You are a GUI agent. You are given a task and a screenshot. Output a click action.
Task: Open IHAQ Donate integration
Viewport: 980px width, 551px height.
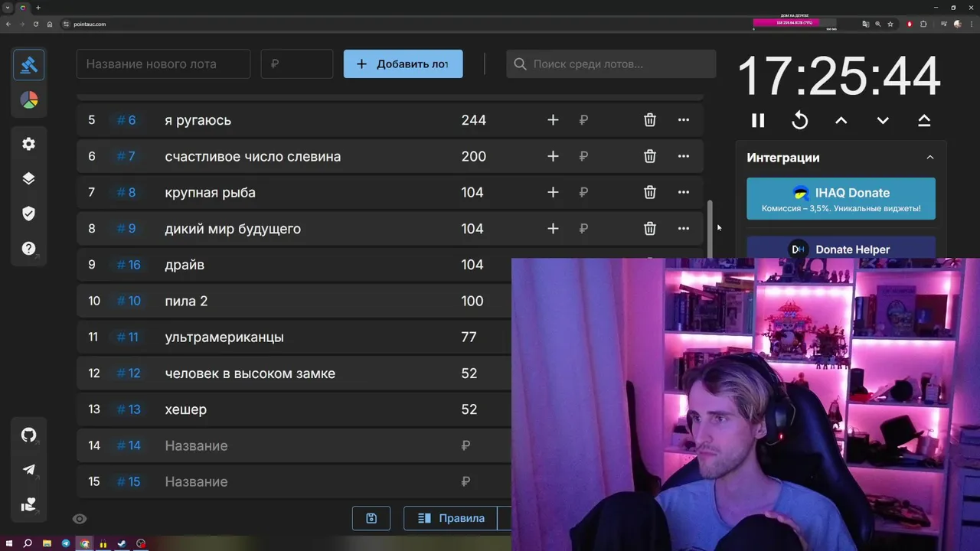coord(841,199)
